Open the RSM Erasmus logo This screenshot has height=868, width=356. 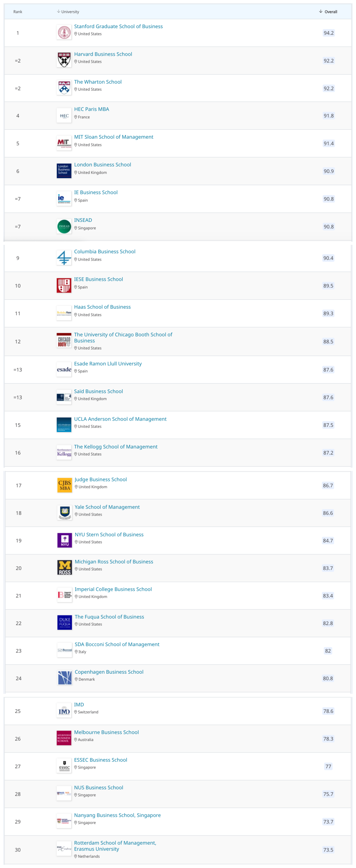[64, 849]
